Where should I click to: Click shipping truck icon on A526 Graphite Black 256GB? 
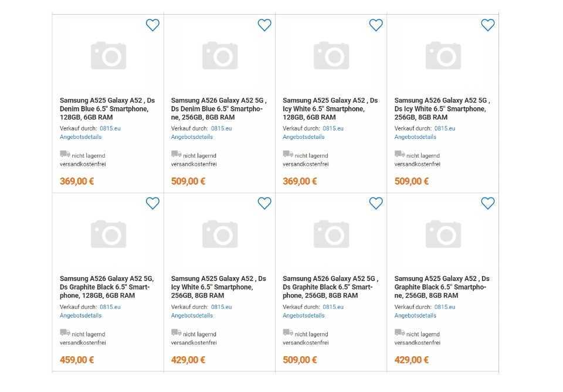pos(288,332)
